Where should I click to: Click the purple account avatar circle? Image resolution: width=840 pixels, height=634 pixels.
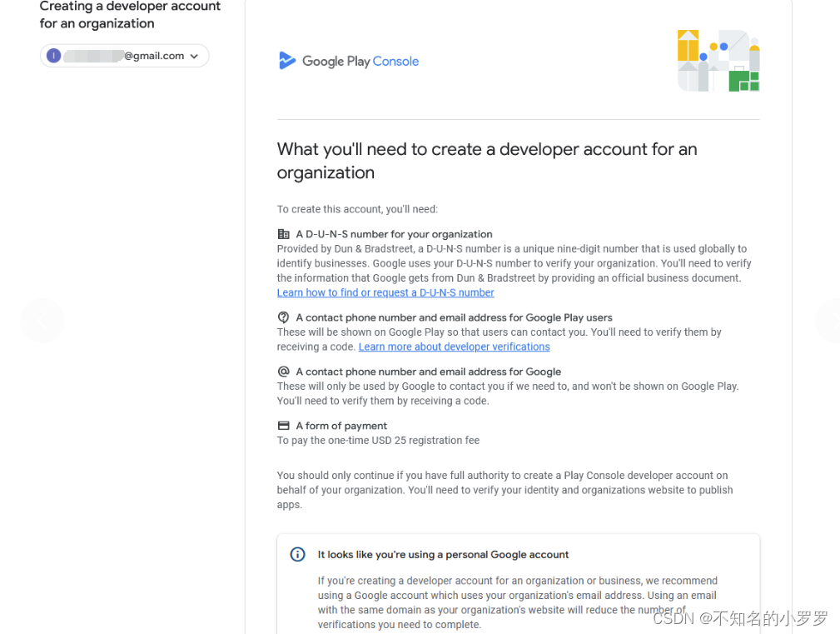coord(53,56)
